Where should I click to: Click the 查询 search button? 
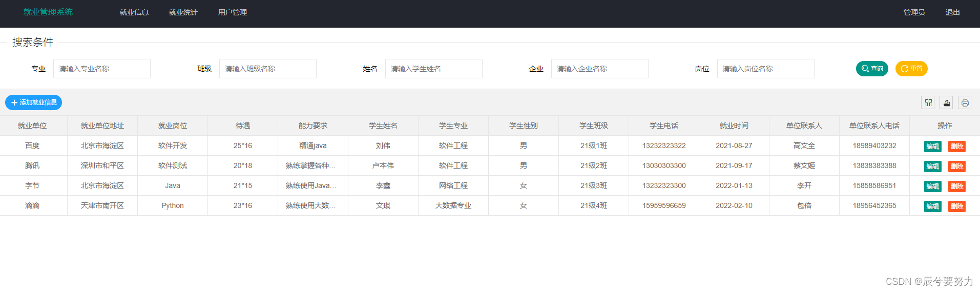(x=872, y=69)
